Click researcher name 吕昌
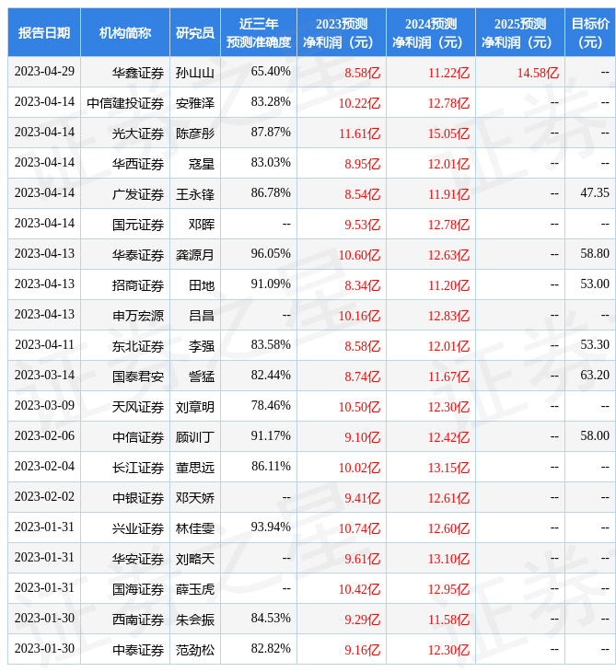This screenshot has height=672, width=616. coord(202,316)
